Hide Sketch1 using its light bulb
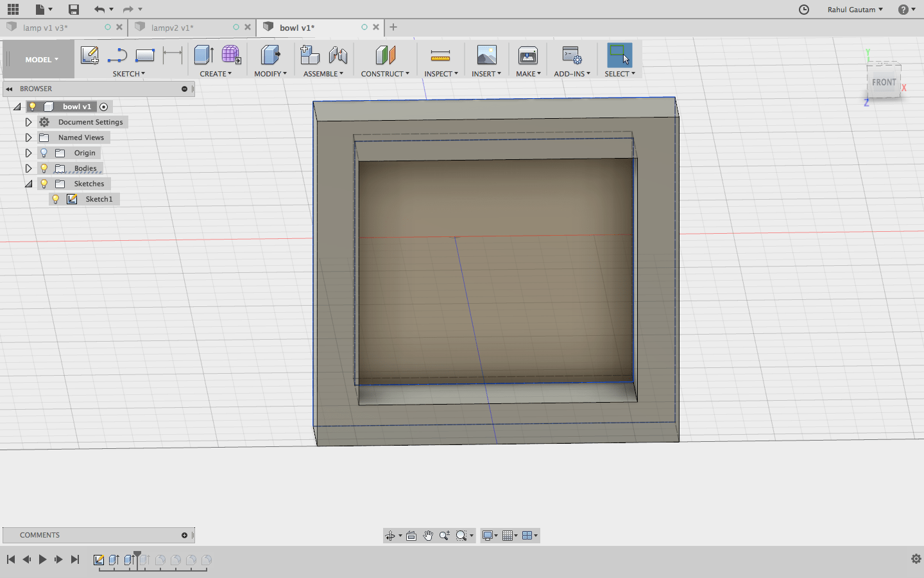This screenshot has height=578, width=924. pos(55,199)
